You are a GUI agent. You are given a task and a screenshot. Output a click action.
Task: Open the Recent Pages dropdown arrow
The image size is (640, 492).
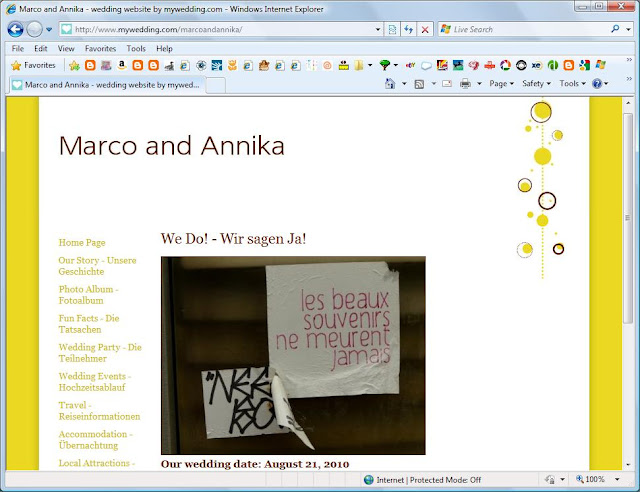tap(49, 29)
